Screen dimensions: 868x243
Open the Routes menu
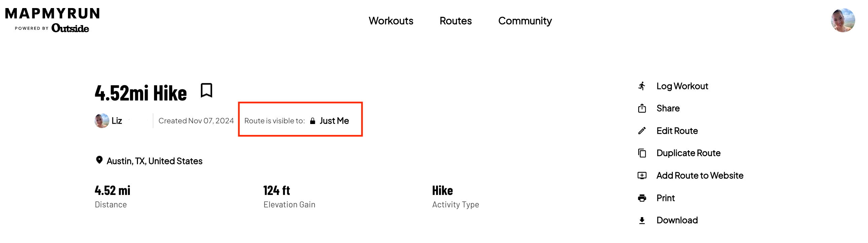pyautogui.click(x=455, y=21)
